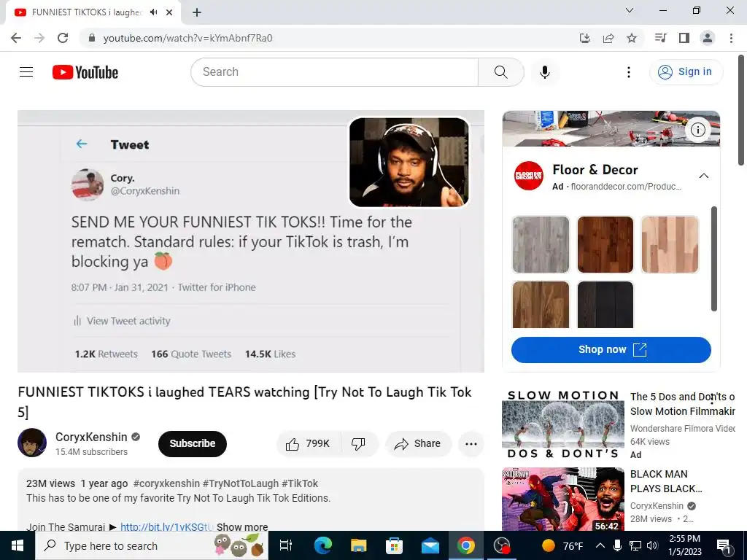Click the page vertical scrollbar
This screenshot has height=560, width=747.
click(741, 111)
